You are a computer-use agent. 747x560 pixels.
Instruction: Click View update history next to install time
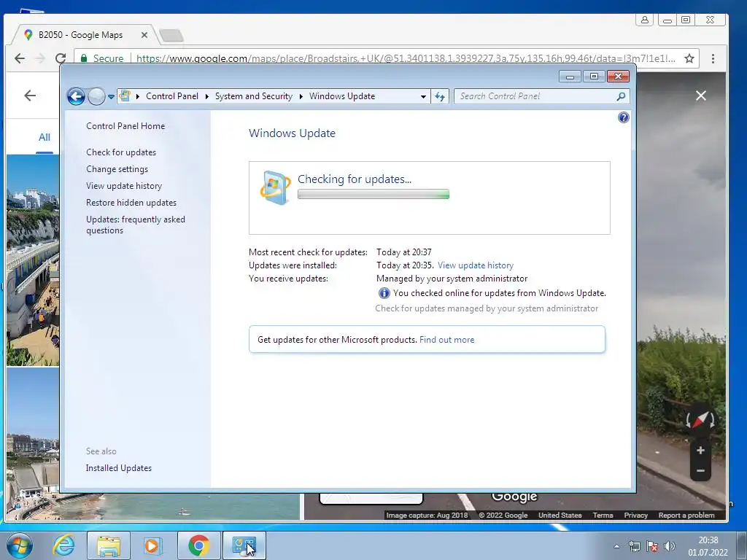pyautogui.click(x=476, y=265)
